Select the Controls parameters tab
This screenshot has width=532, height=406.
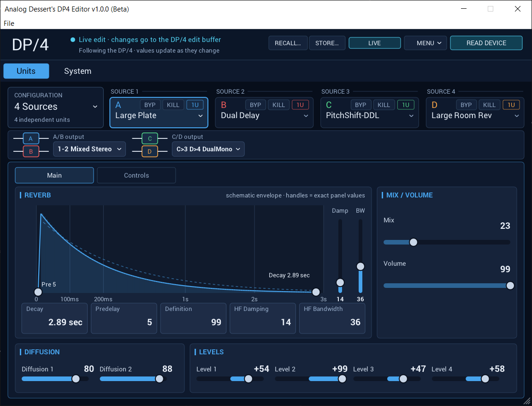click(136, 175)
